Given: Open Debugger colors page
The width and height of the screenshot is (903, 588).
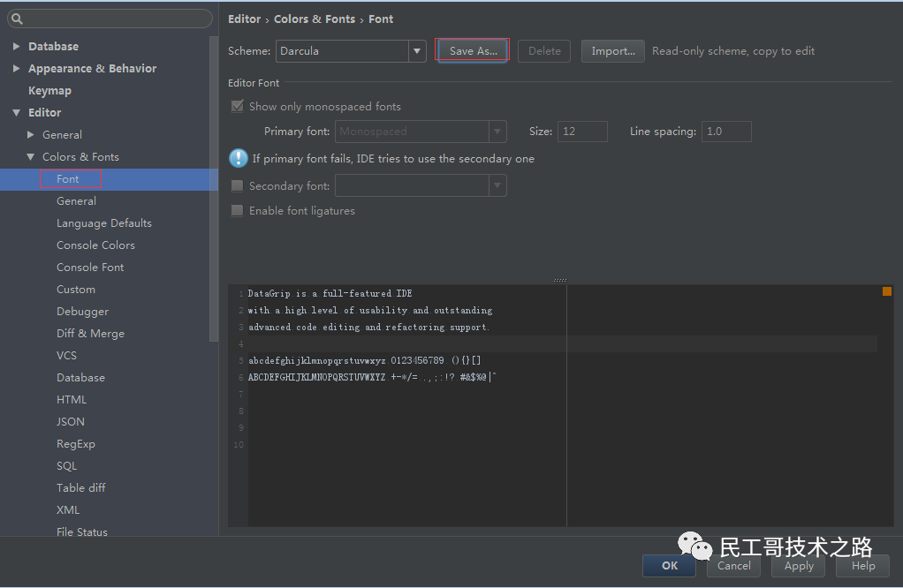Looking at the screenshot, I should click(82, 312).
